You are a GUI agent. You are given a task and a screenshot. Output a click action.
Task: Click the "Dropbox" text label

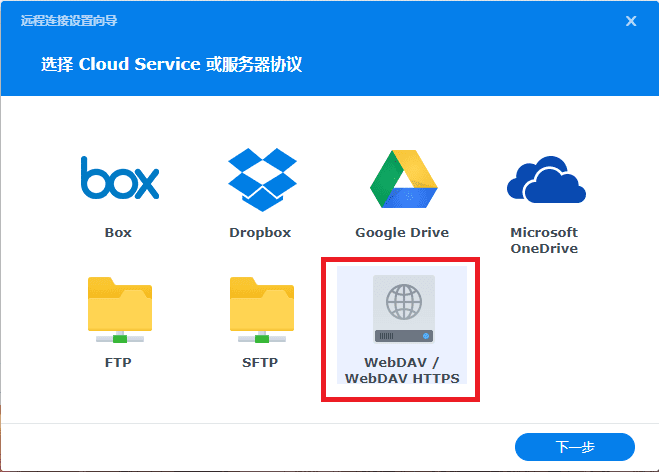coord(260,233)
